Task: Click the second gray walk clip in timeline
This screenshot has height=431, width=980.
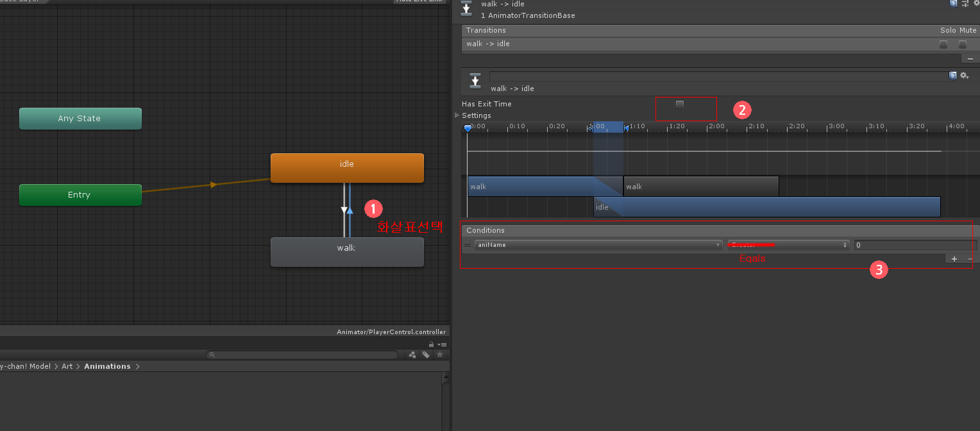Action: (701, 187)
